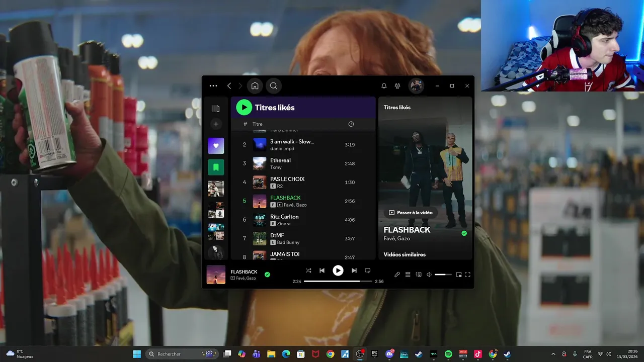Open Spotify icon in the taskbar
This screenshot has height=362, width=644.
(x=448, y=354)
